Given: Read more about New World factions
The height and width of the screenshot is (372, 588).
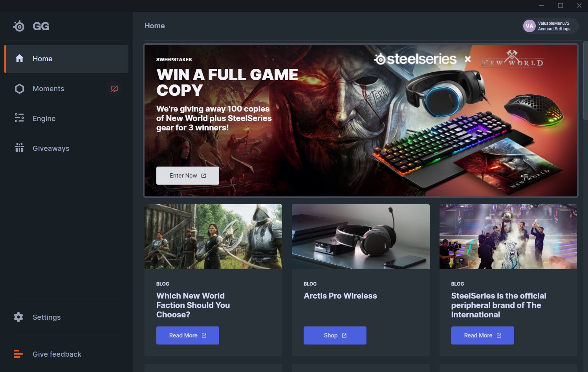Looking at the screenshot, I should point(188,335).
